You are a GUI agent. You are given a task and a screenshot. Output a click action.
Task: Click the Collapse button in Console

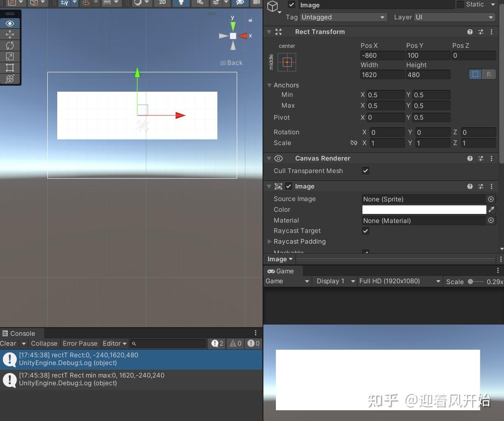[x=44, y=344]
